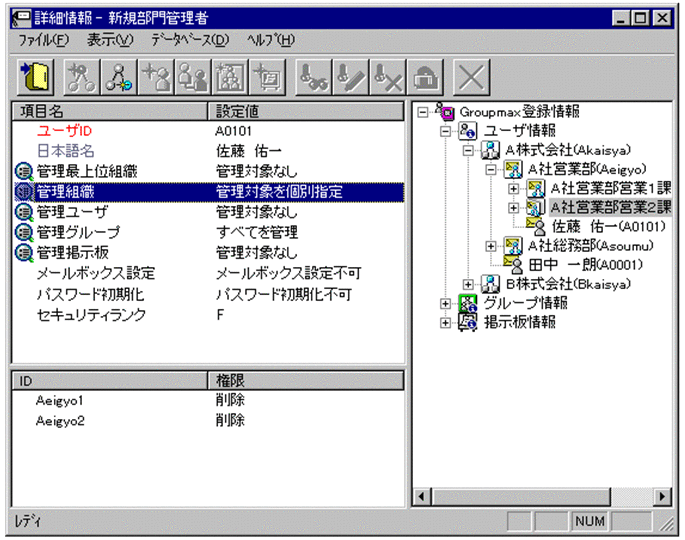The height and width of the screenshot is (540, 685).
Task: Click the すべてを管理 value
Action: pos(257,232)
